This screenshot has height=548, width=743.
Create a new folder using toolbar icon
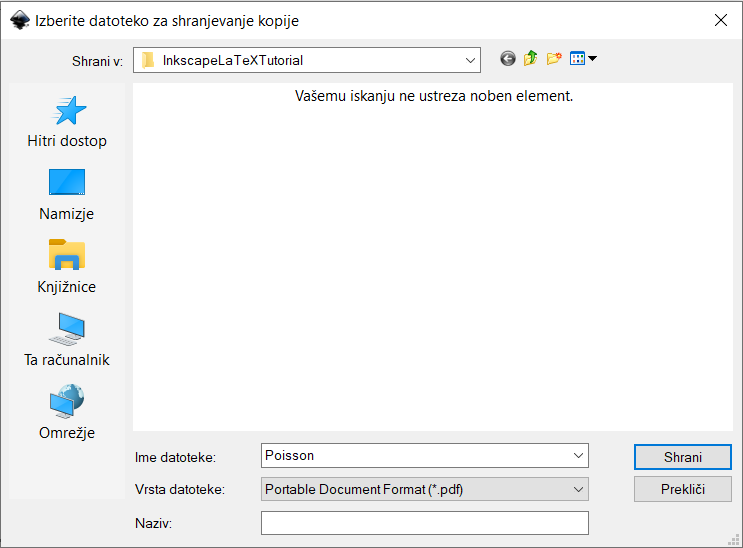(554, 59)
